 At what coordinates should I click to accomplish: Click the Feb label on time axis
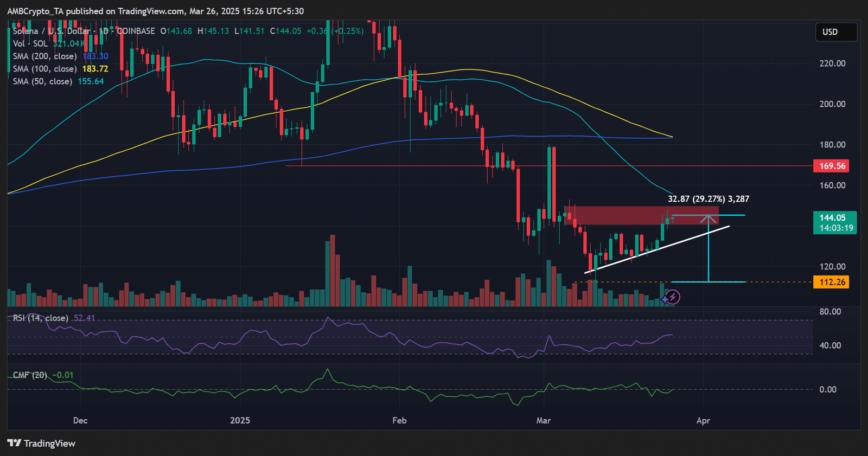[399, 420]
